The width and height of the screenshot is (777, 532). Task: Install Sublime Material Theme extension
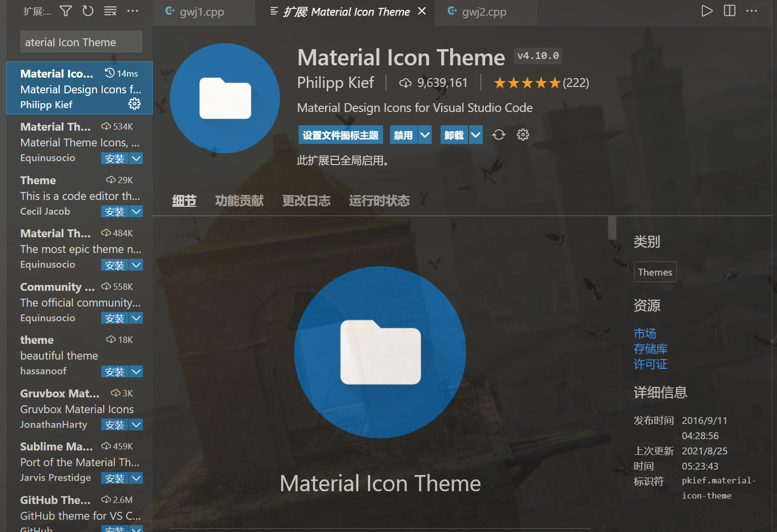click(x=115, y=478)
